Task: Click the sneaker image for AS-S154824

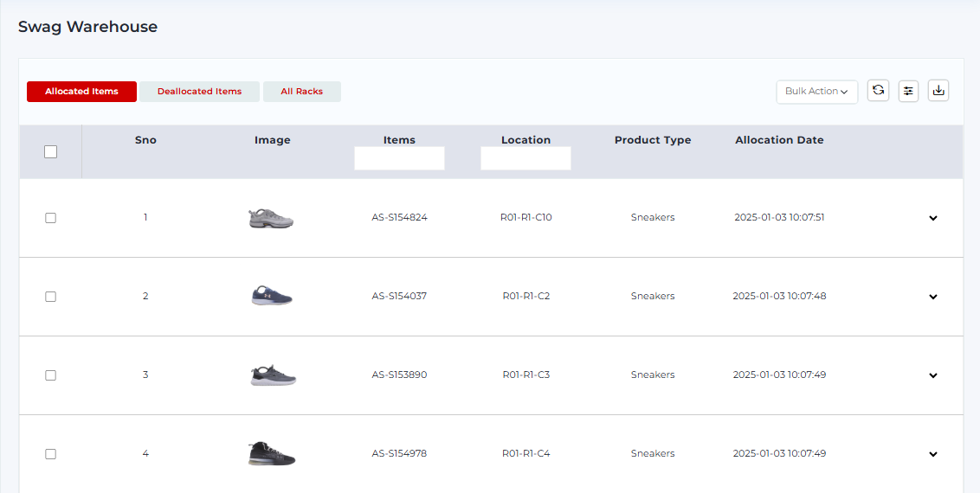Action: (271, 218)
